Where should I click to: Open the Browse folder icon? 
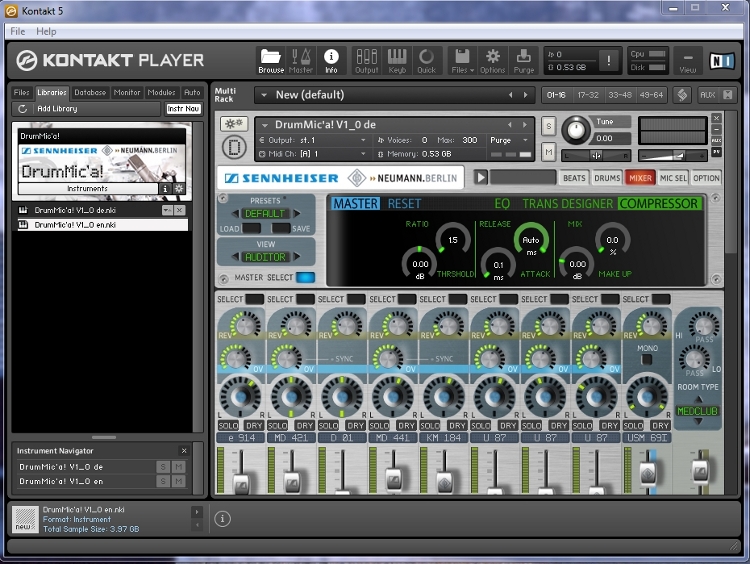click(x=271, y=61)
